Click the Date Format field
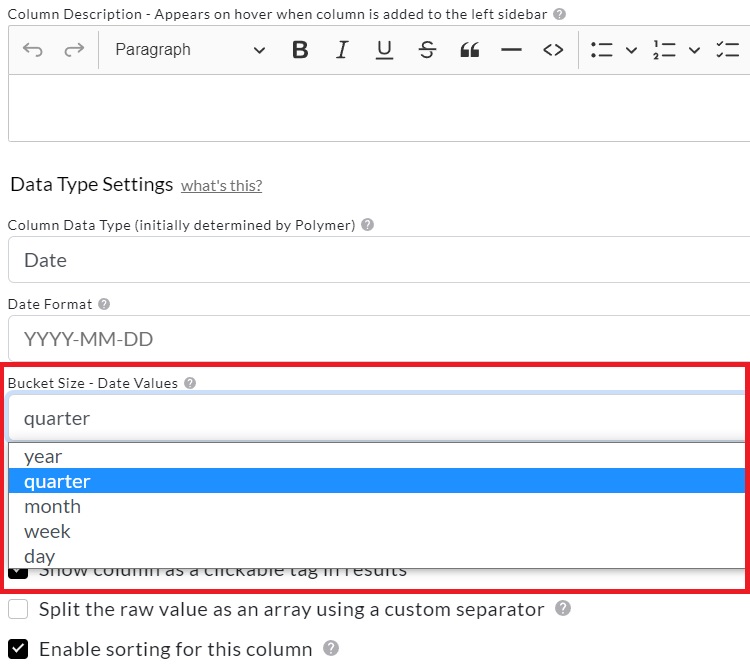Viewport: 750px width, 672px height. click(x=379, y=339)
